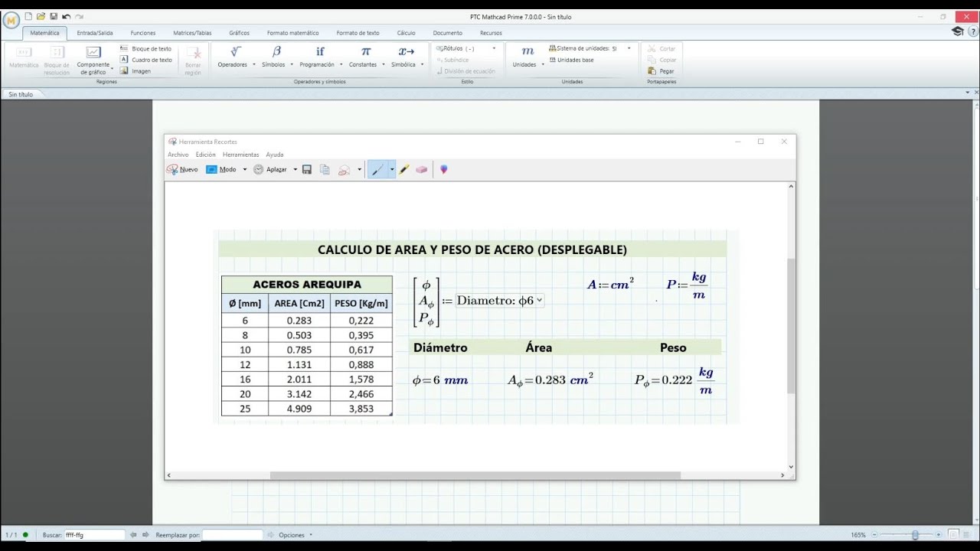Click the Paint 3D edit icon
The width and height of the screenshot is (980, 551).
click(443, 170)
